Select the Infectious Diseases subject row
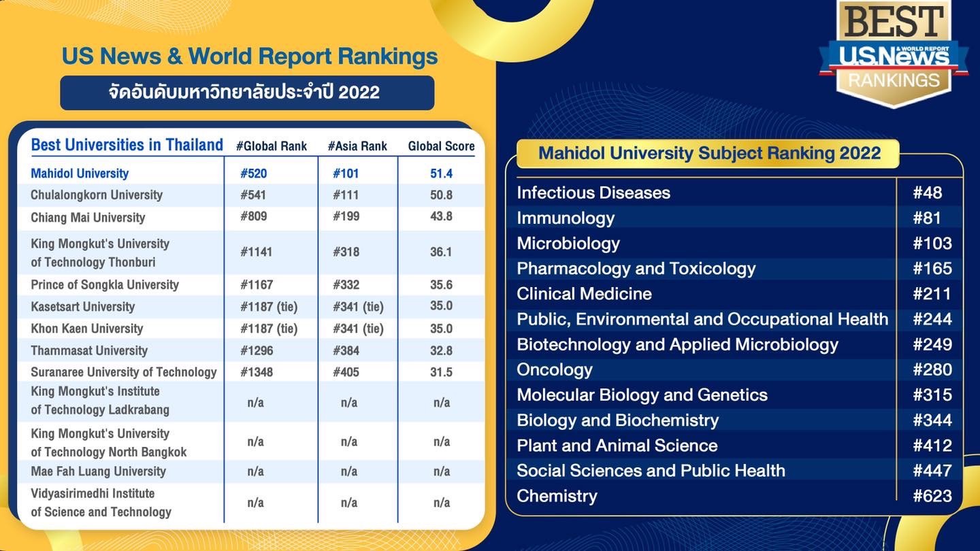This screenshot has width=980, height=551. 593,193
